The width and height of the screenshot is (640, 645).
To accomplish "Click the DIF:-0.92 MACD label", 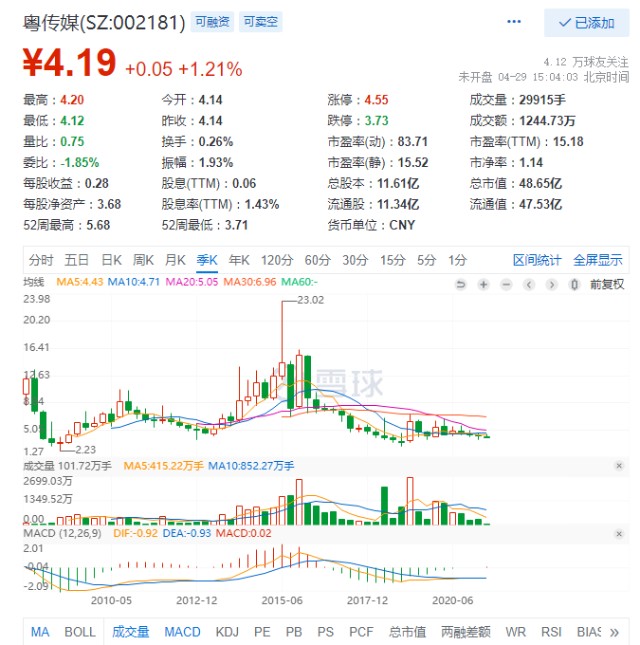I will (x=135, y=534).
